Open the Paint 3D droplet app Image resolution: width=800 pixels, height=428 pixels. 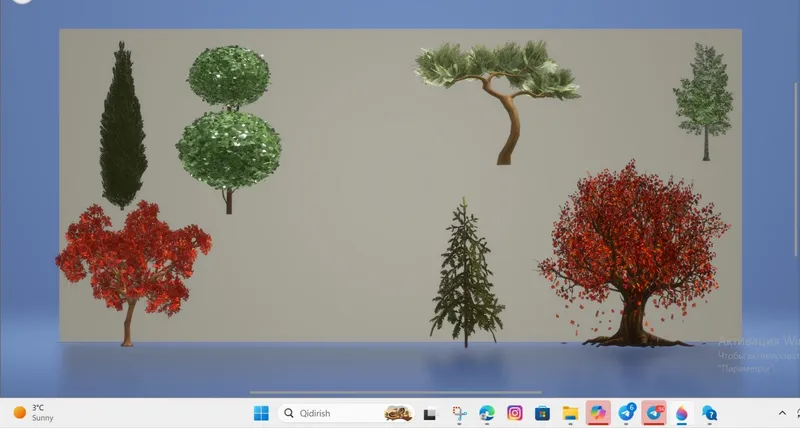[682, 413]
